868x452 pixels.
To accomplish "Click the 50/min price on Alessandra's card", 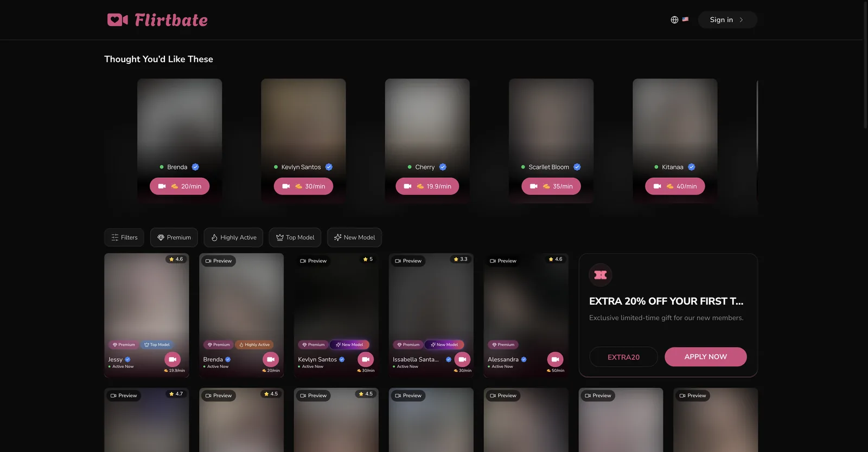I will click(x=556, y=371).
